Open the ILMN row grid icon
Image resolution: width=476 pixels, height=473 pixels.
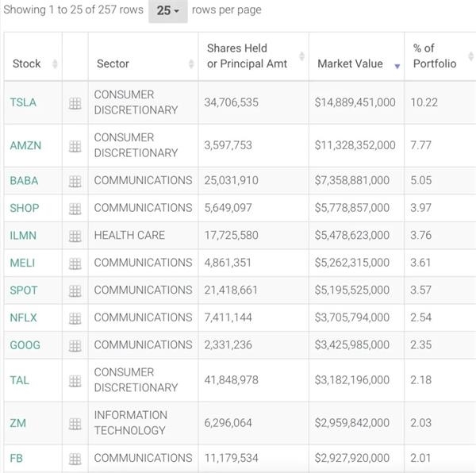tap(75, 236)
